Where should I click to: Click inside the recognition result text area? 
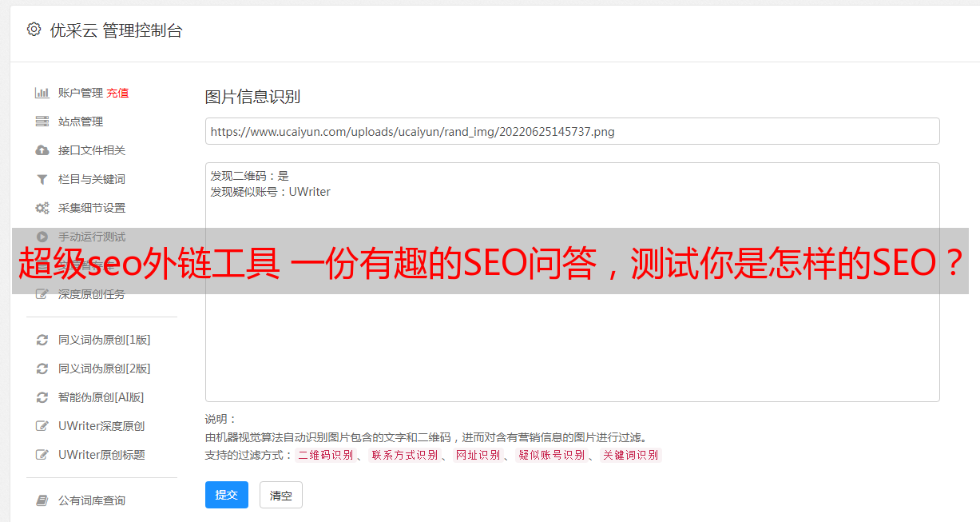click(572, 282)
